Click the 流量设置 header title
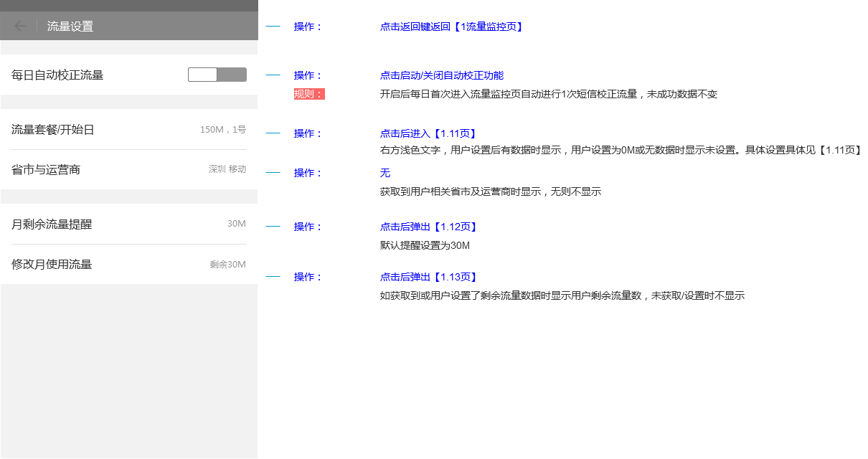 coord(70,27)
